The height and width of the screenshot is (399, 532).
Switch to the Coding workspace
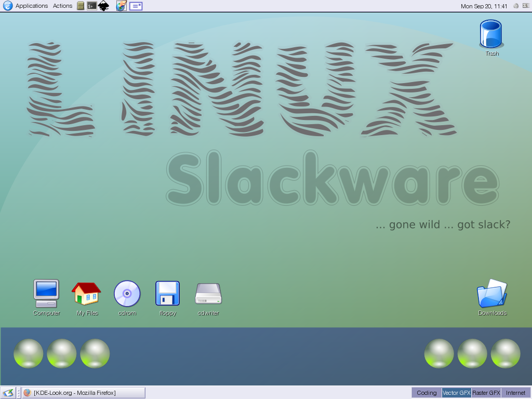click(427, 393)
